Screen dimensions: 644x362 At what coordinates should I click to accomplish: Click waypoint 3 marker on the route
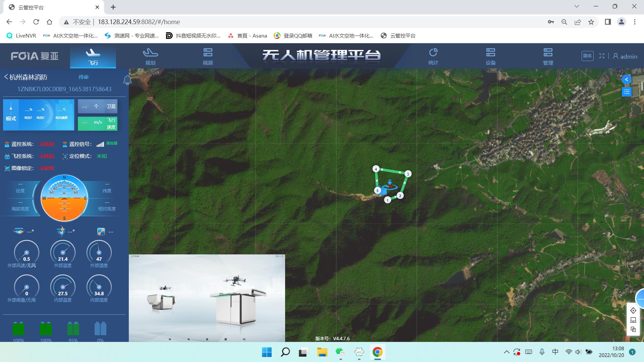pos(408,174)
